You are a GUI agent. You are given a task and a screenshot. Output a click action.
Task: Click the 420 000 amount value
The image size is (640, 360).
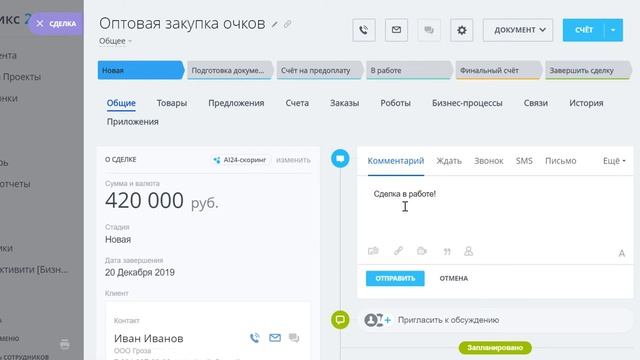(144, 200)
